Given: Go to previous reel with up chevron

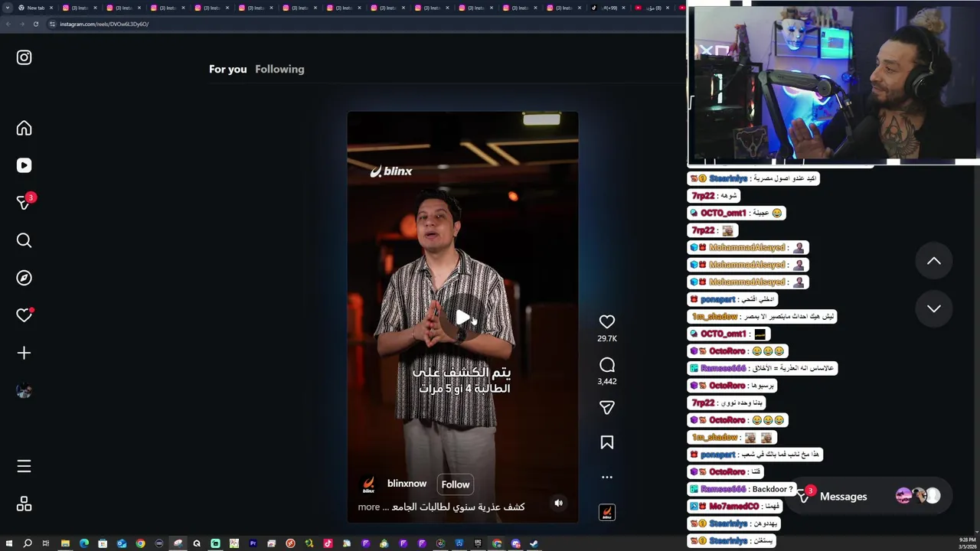Looking at the screenshot, I should 934,261.
